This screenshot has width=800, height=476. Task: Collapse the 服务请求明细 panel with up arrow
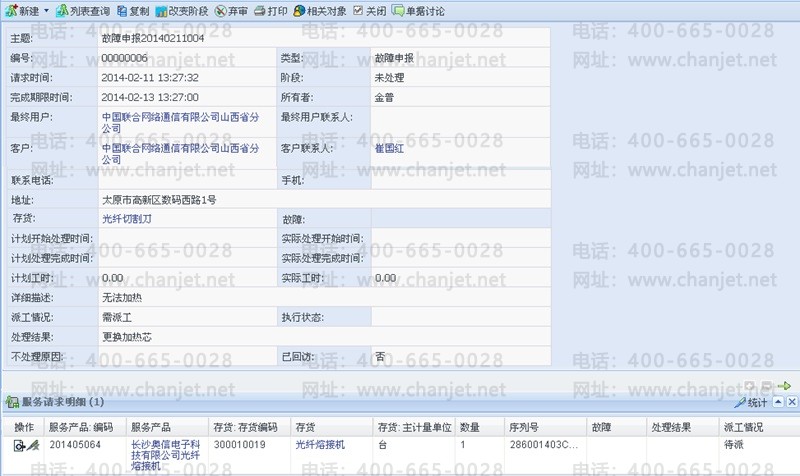coord(778,402)
